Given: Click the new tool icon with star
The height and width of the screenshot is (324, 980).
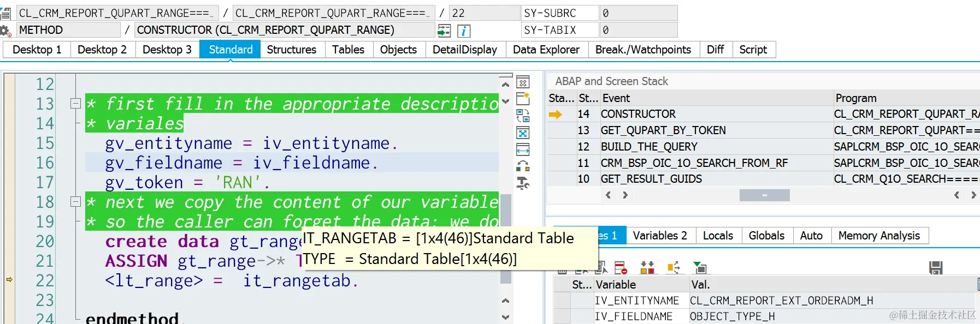Looking at the screenshot, I should pyautogui.click(x=523, y=99).
